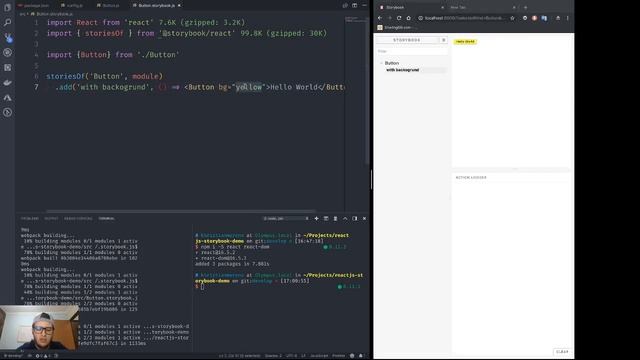Switch to the config.js editor tab
The image size is (640, 360).
tap(72, 6)
